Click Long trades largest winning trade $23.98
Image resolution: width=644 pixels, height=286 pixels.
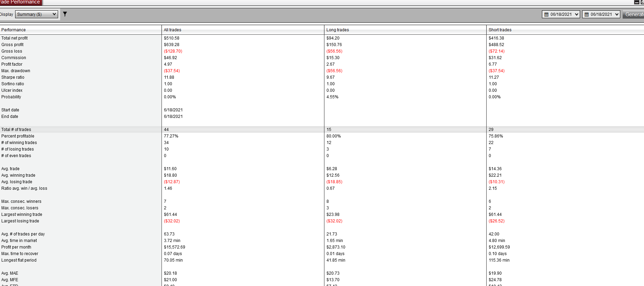click(333, 214)
